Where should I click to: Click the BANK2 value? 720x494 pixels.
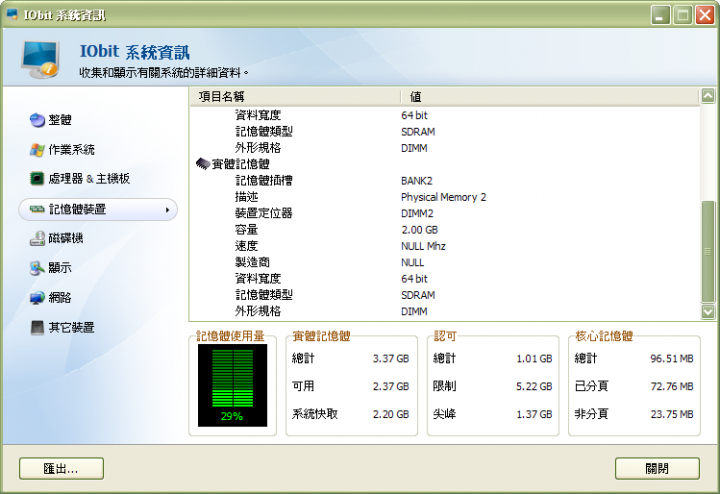[x=416, y=181]
